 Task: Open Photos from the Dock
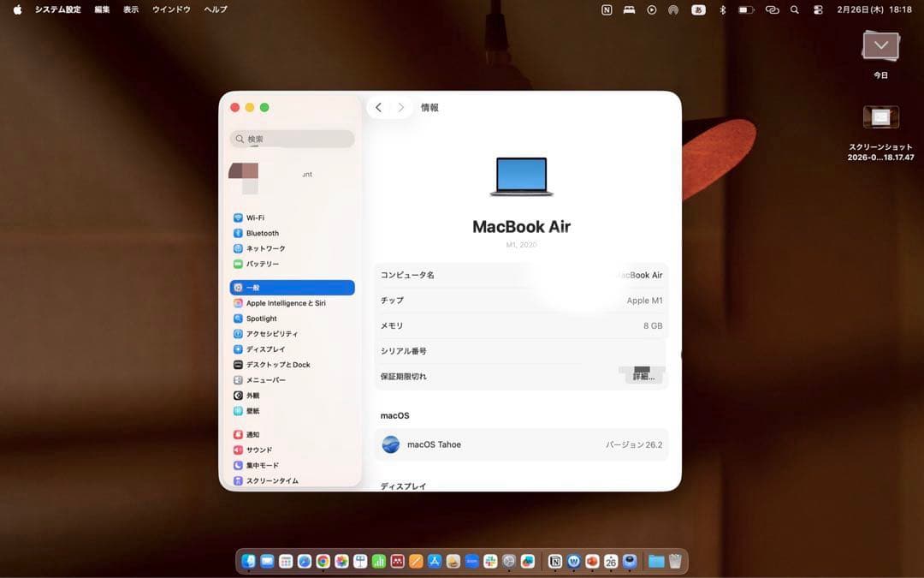tap(341, 561)
